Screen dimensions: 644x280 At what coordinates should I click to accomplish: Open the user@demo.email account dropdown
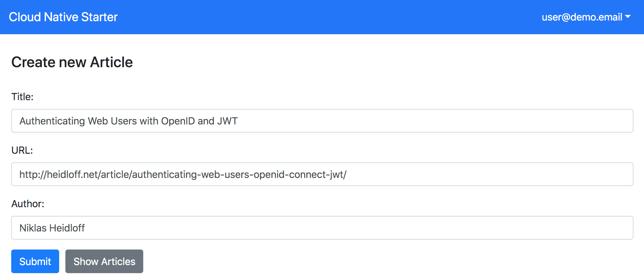(582, 17)
